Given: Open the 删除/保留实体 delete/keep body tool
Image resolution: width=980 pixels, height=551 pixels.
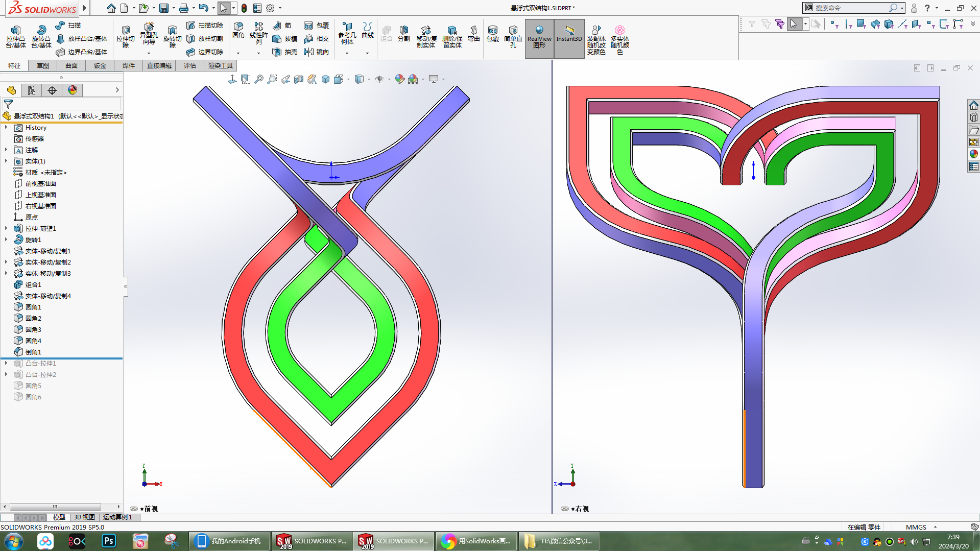Looking at the screenshot, I should (x=452, y=37).
